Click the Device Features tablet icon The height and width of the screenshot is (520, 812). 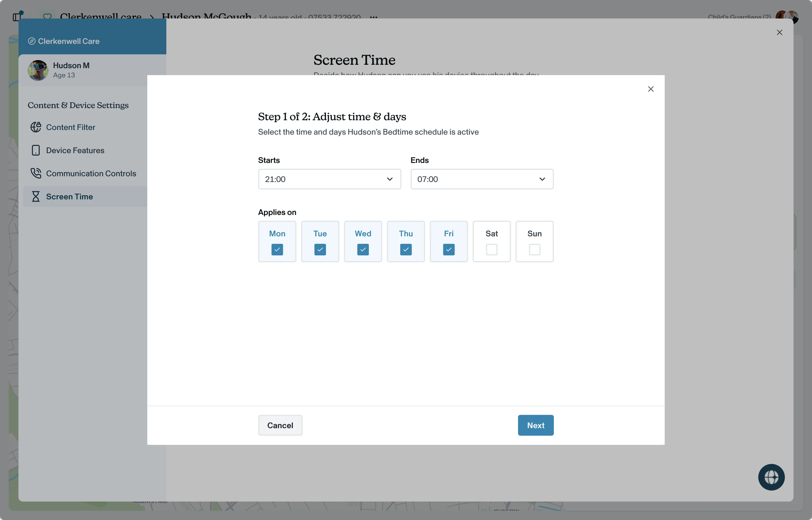(36, 150)
